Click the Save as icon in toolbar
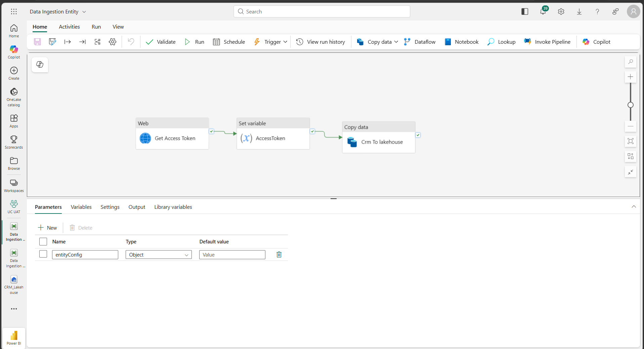Screen dimensions: 644x349 pyautogui.click(x=52, y=42)
